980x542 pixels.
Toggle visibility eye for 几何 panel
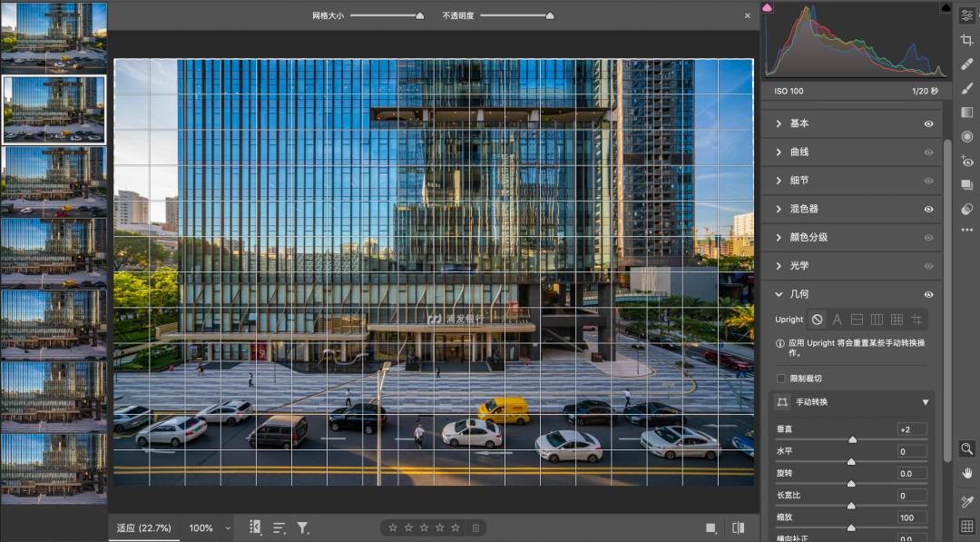click(928, 294)
